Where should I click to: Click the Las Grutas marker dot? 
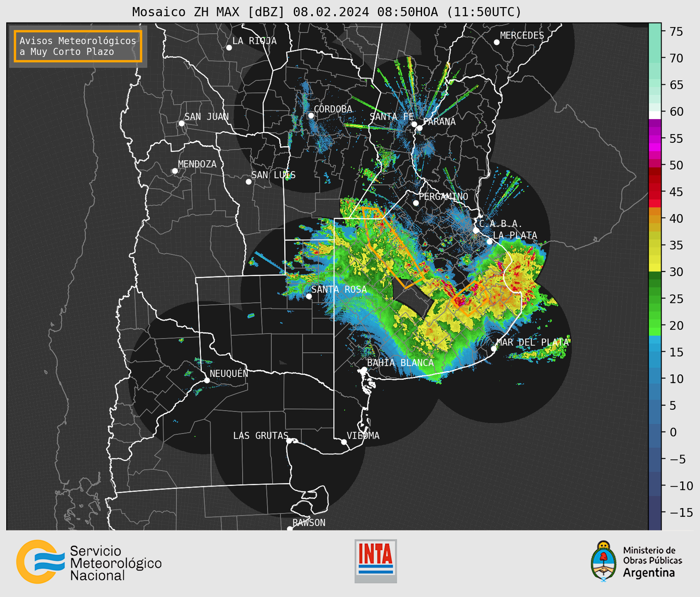289,441
